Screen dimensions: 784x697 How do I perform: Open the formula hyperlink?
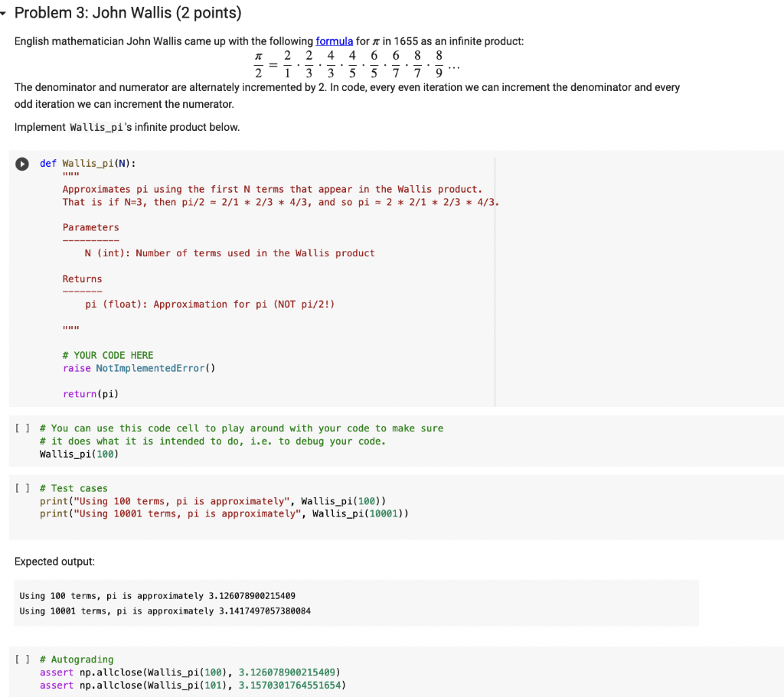(334, 41)
